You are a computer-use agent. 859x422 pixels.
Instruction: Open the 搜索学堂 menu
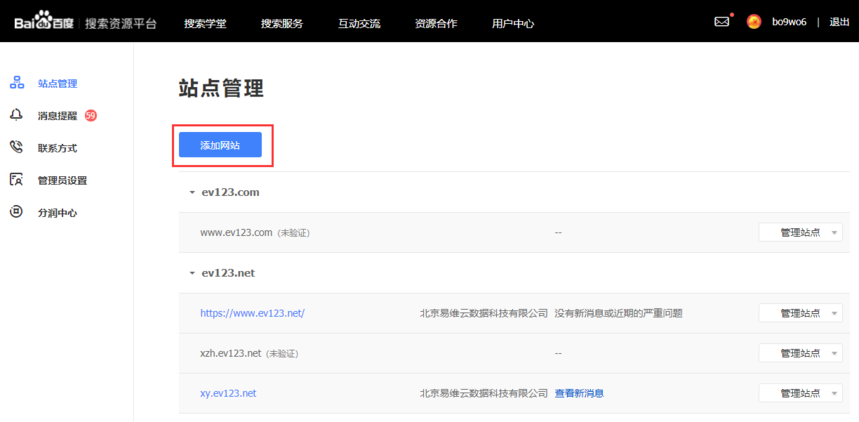(205, 23)
